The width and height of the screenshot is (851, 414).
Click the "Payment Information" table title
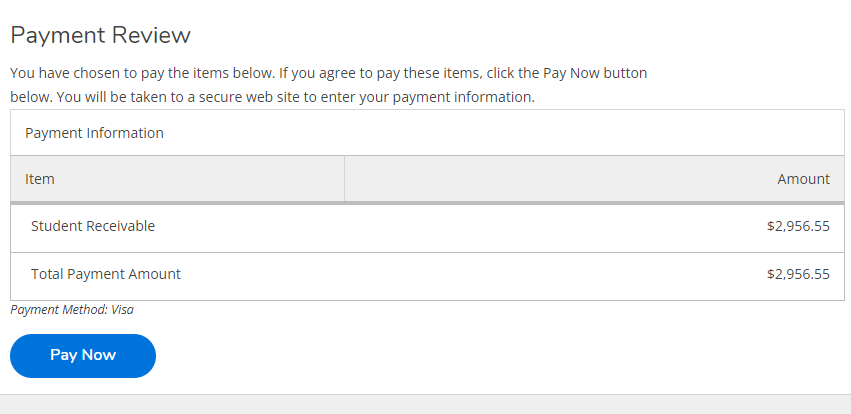pyautogui.click(x=94, y=132)
